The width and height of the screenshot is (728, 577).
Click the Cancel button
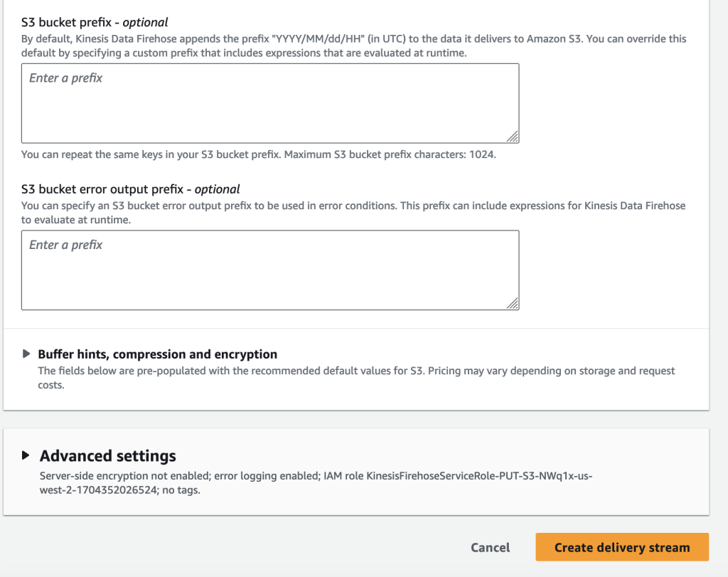(x=490, y=547)
